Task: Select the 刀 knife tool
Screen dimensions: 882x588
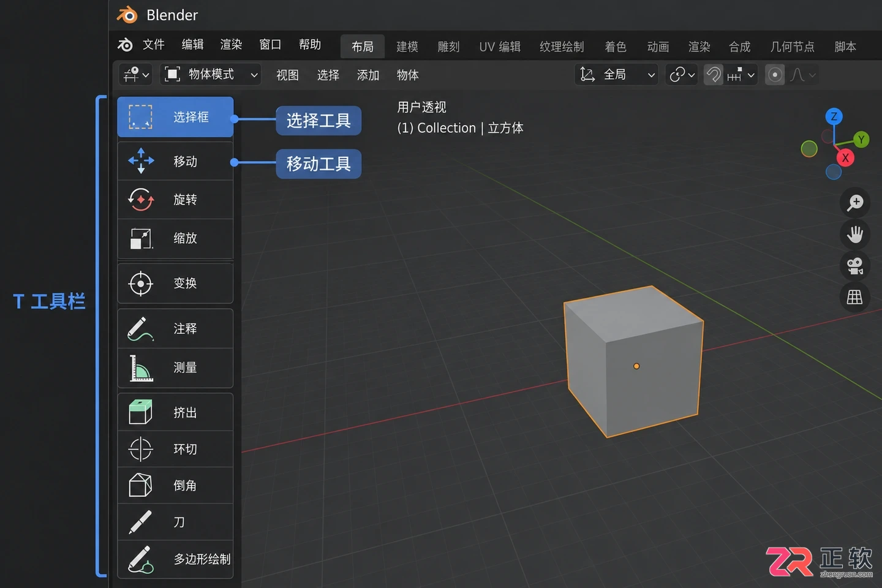Action: coord(175,522)
